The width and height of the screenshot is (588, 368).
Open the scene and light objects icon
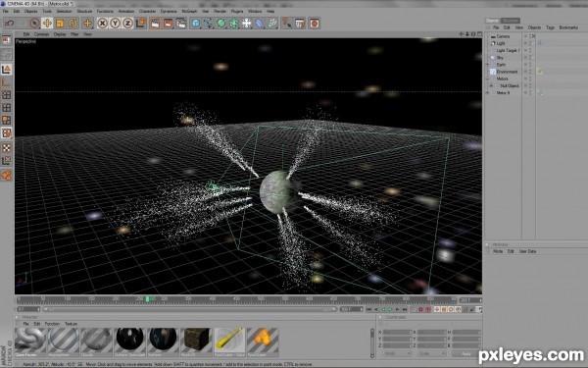click(x=247, y=24)
